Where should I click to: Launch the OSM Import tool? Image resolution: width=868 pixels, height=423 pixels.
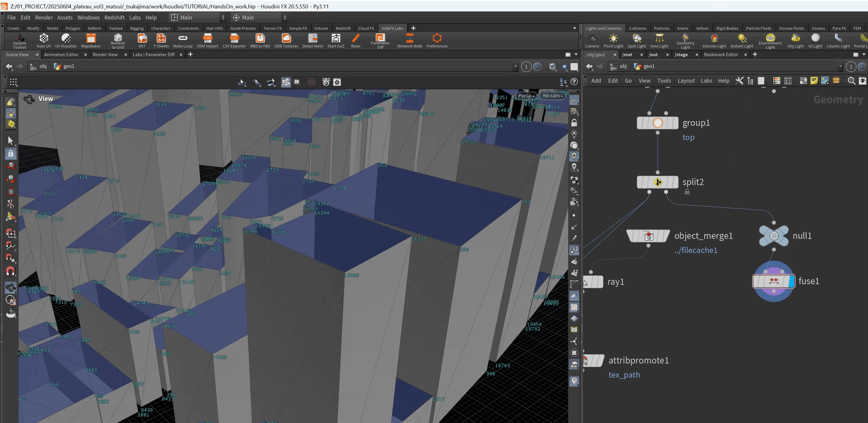tap(208, 40)
